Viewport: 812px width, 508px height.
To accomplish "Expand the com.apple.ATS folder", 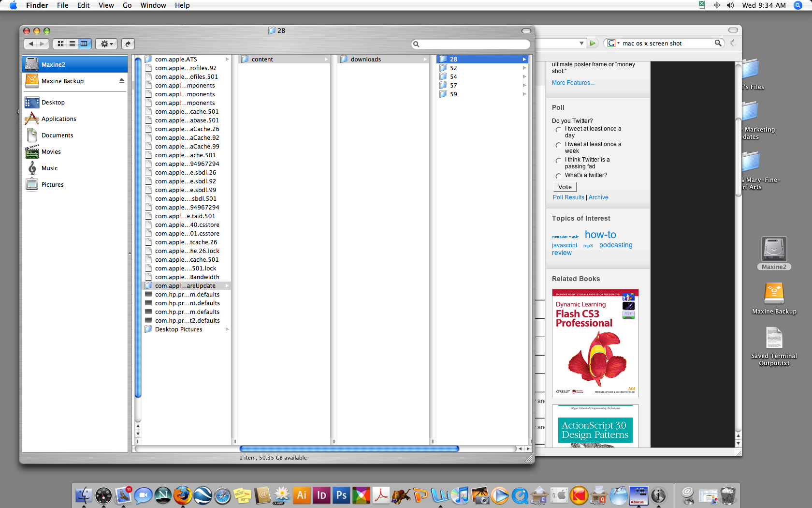I will (227, 59).
